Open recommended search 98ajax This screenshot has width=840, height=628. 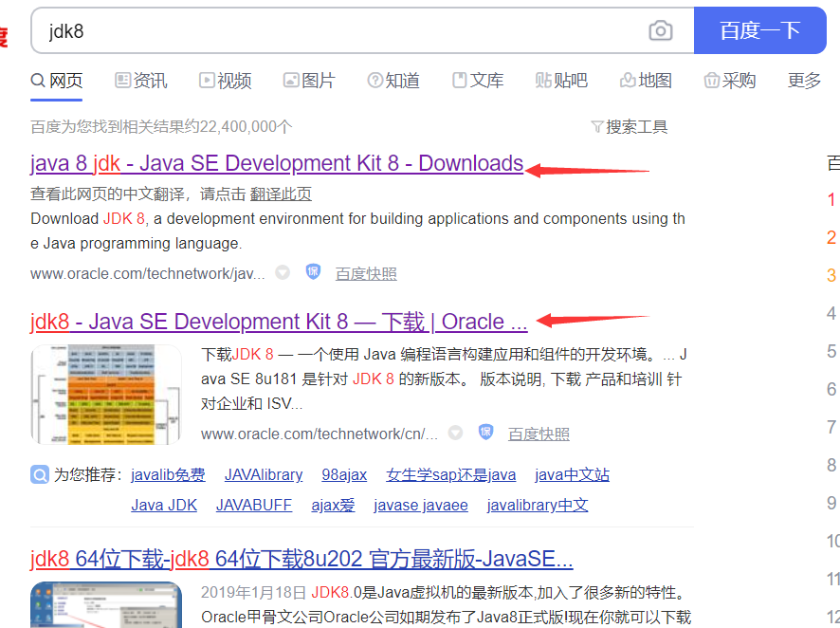344,474
